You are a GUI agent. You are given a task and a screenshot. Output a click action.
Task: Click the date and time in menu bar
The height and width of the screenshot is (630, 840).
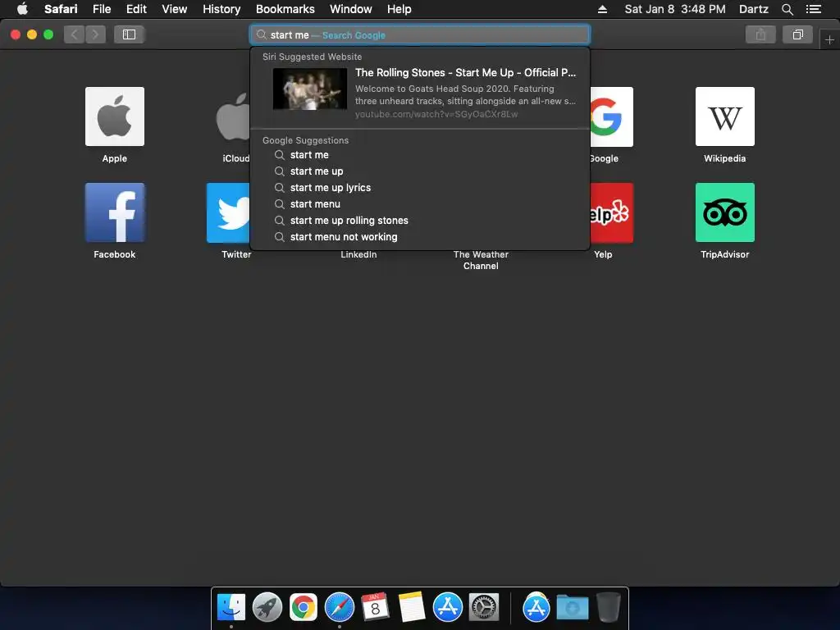[x=675, y=9]
